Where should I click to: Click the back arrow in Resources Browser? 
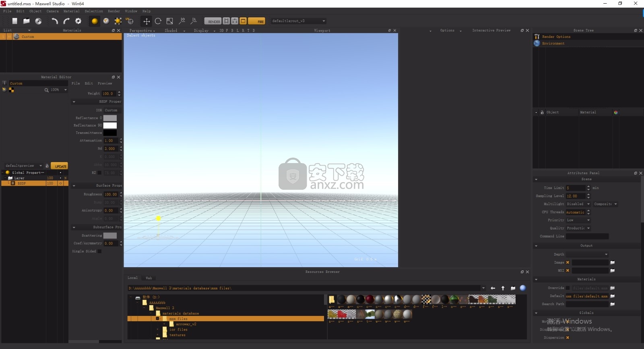(x=493, y=288)
